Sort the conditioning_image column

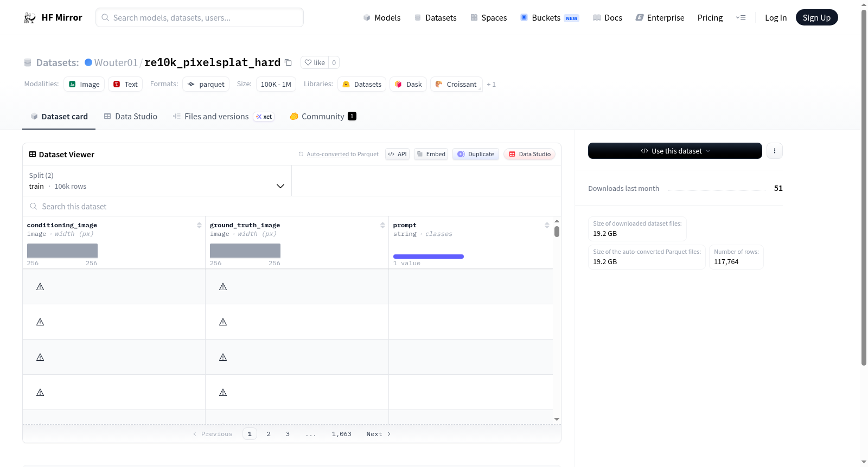pyautogui.click(x=199, y=225)
